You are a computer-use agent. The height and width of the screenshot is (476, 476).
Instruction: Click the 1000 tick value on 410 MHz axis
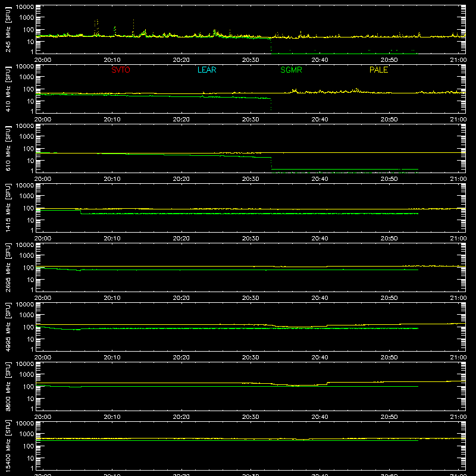coord(27,77)
